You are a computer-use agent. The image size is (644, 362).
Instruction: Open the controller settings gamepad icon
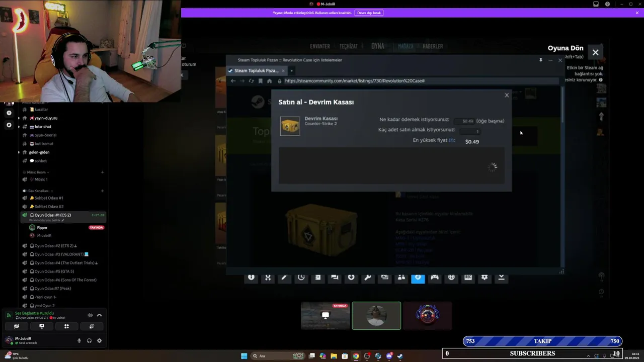pos(435,278)
